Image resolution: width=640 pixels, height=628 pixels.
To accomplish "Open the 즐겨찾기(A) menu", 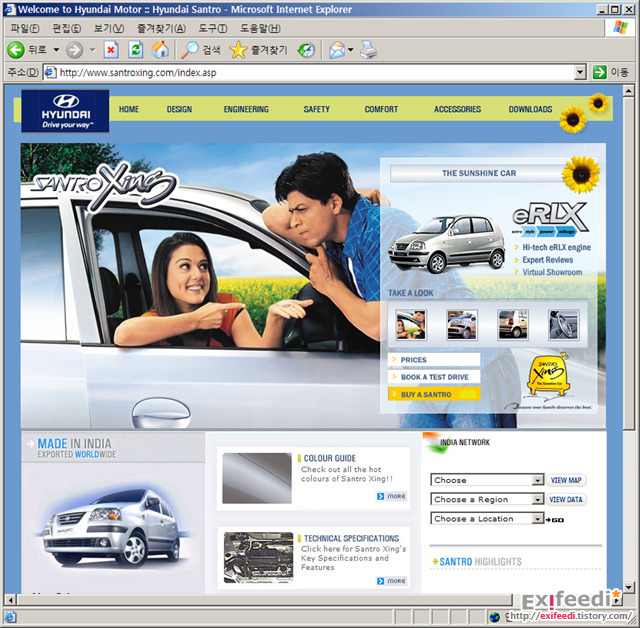I will [x=161, y=28].
